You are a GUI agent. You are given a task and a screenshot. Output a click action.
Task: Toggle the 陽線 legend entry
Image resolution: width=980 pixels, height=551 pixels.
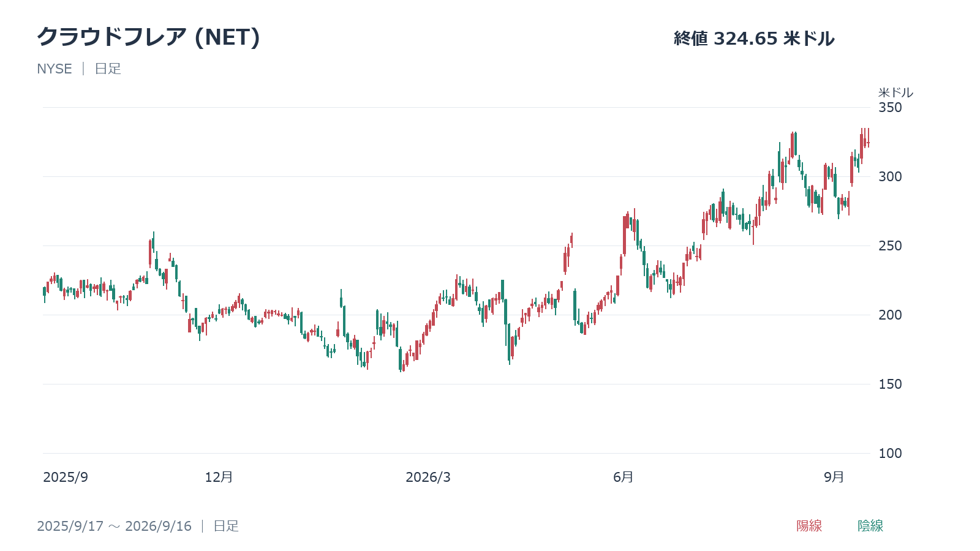click(x=809, y=526)
